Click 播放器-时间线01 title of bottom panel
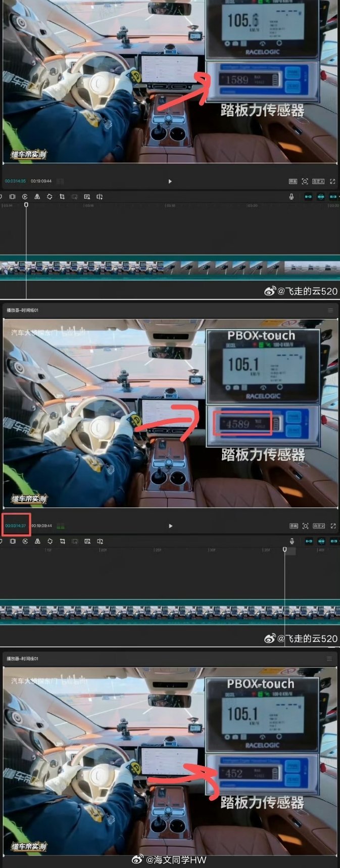Viewport: 340px width, 868px height. pyautogui.click(x=22, y=659)
